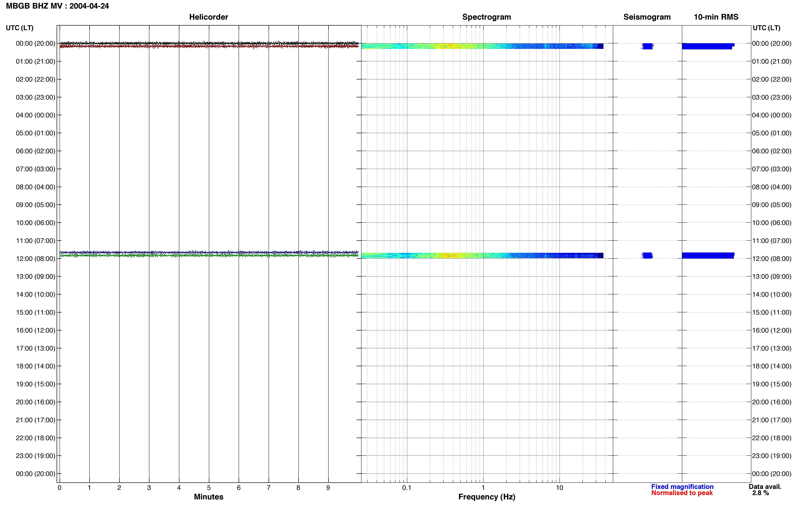The image size is (812, 508).
Task: Click the blue seismogram burst at 00:00
Action: tap(647, 46)
